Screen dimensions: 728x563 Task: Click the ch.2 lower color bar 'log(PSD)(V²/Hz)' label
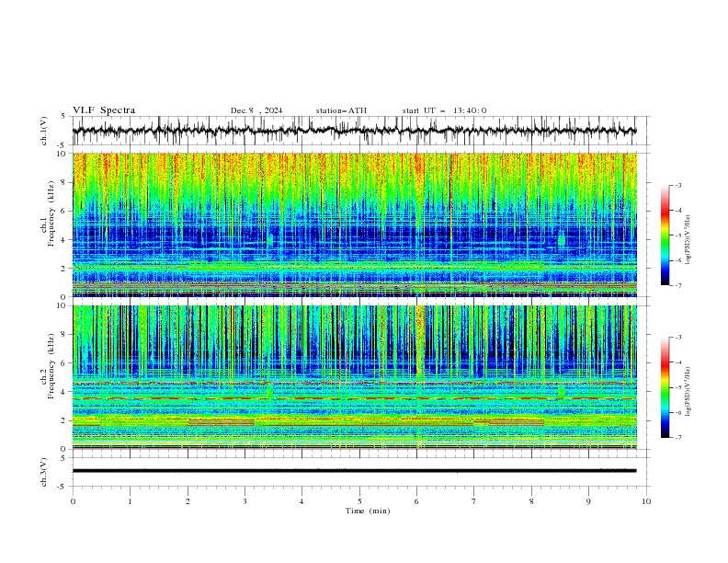coord(688,391)
